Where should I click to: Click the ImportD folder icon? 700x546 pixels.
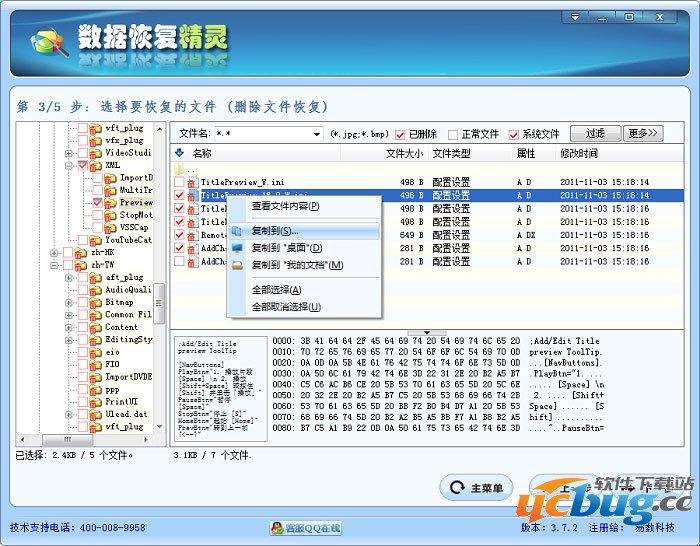click(x=110, y=178)
